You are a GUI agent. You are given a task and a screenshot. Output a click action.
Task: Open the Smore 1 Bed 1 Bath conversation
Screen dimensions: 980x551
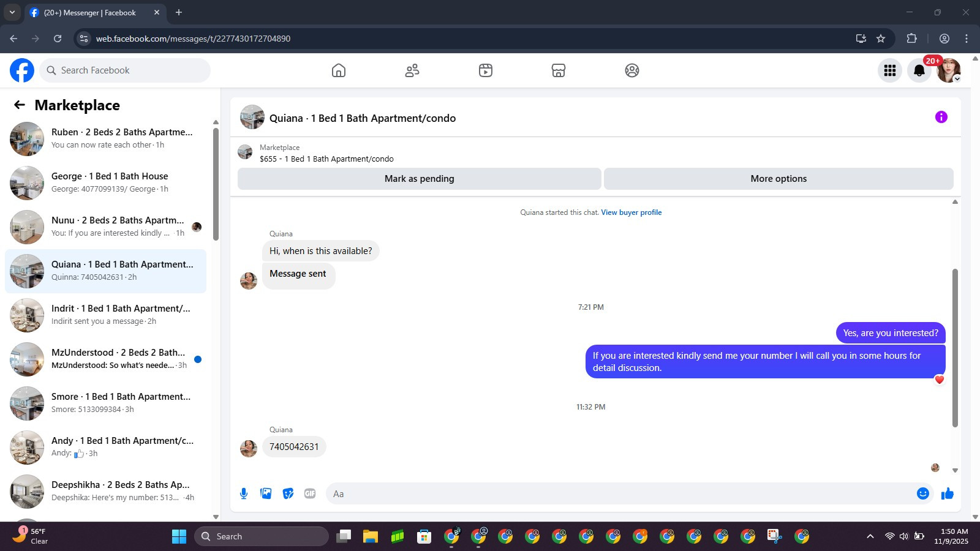[x=105, y=403]
